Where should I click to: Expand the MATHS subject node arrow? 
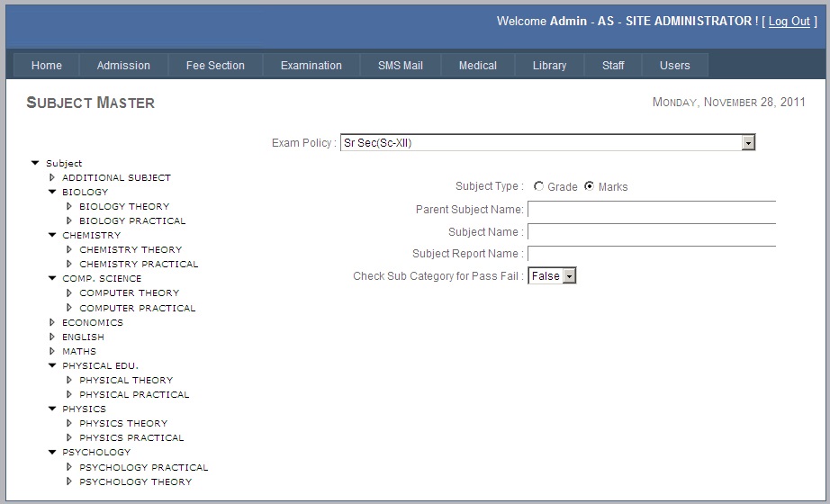[x=52, y=351]
